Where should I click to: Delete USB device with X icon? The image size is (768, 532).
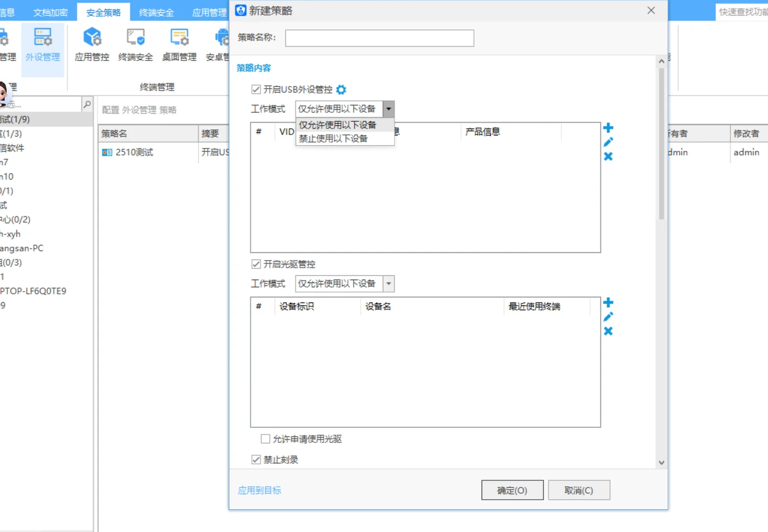(608, 157)
